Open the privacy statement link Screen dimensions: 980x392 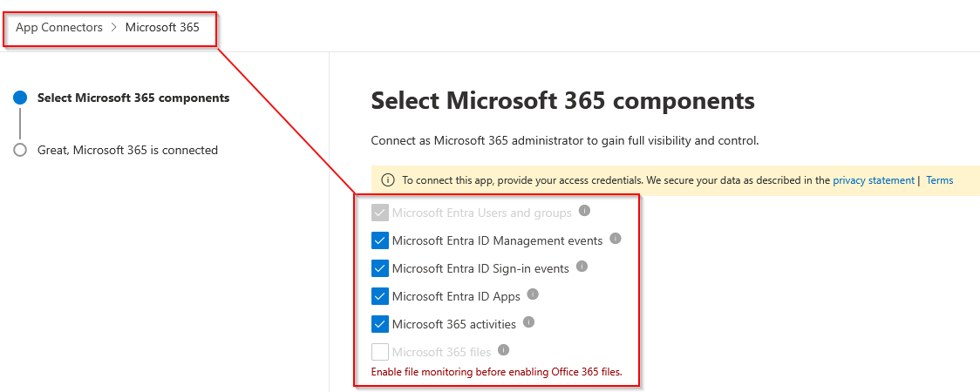click(x=873, y=180)
